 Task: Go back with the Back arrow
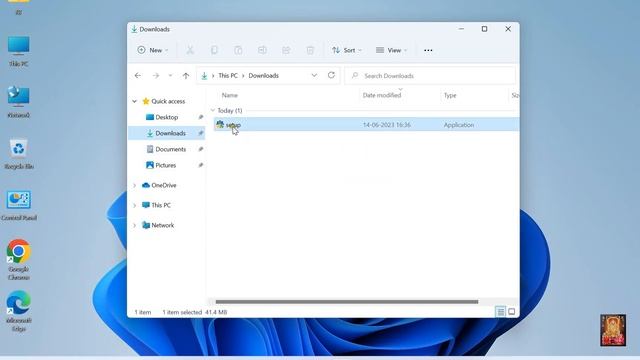coord(138,76)
